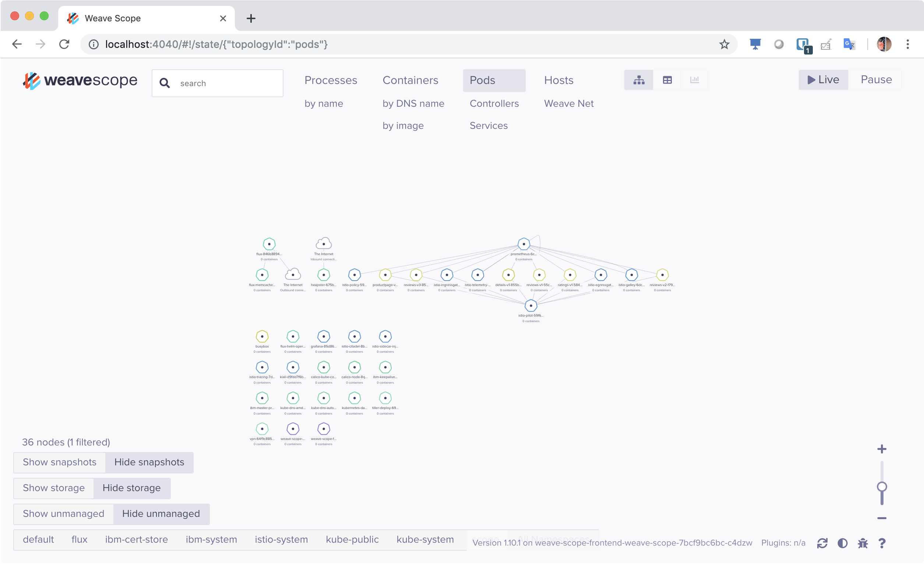Viewport: 924px width, 564px height.
Task: Click the refresh icon in footer
Action: point(822,543)
